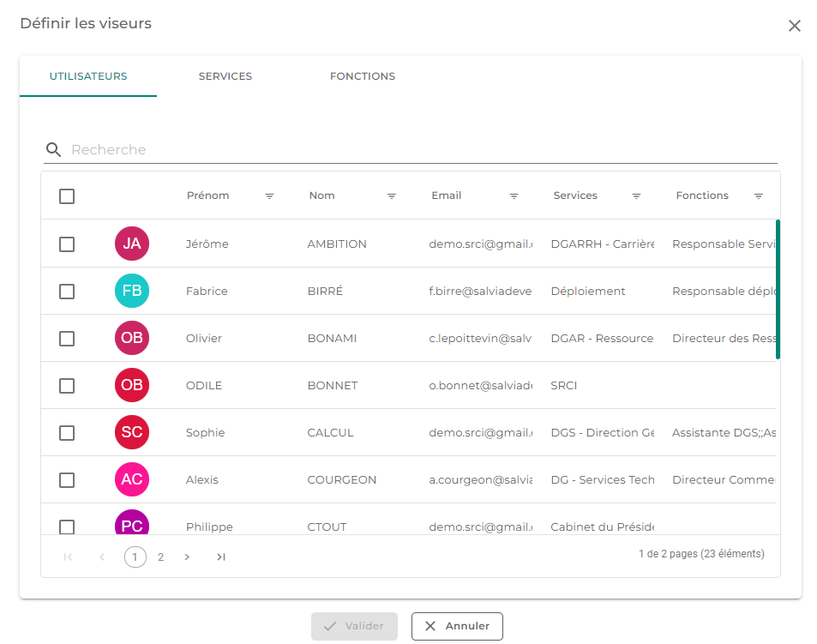The image size is (817, 644).
Task: Switch to the FONCTIONS tab
Action: click(x=363, y=76)
